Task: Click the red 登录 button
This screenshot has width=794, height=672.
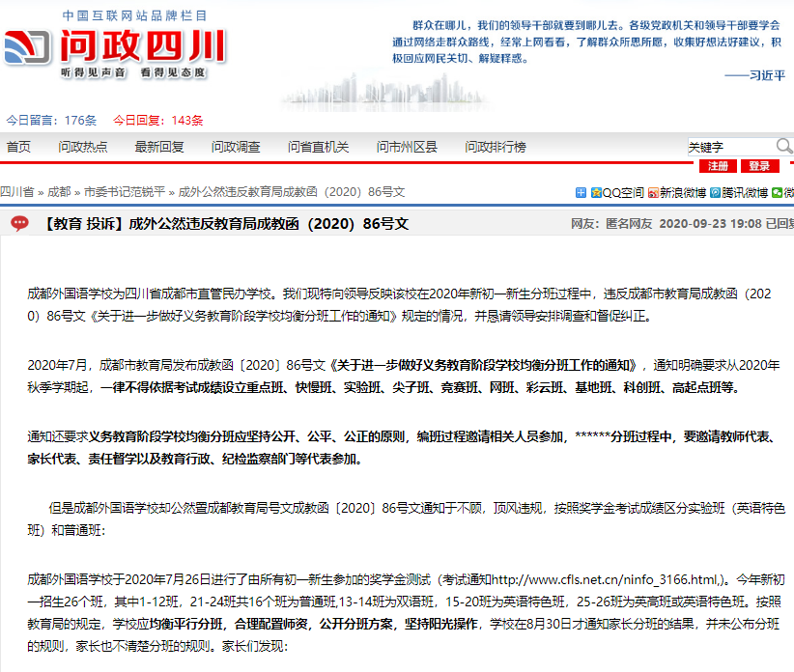Action: pos(759,166)
